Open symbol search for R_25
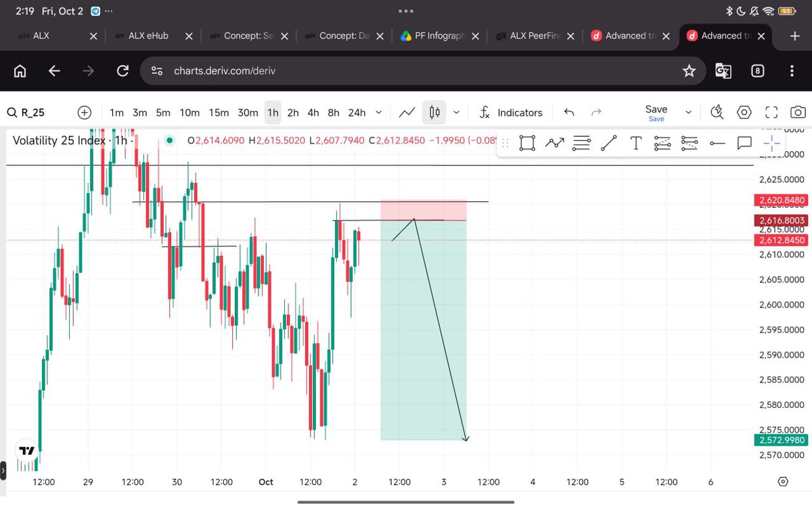Image resolution: width=812 pixels, height=508 pixels. coord(27,112)
